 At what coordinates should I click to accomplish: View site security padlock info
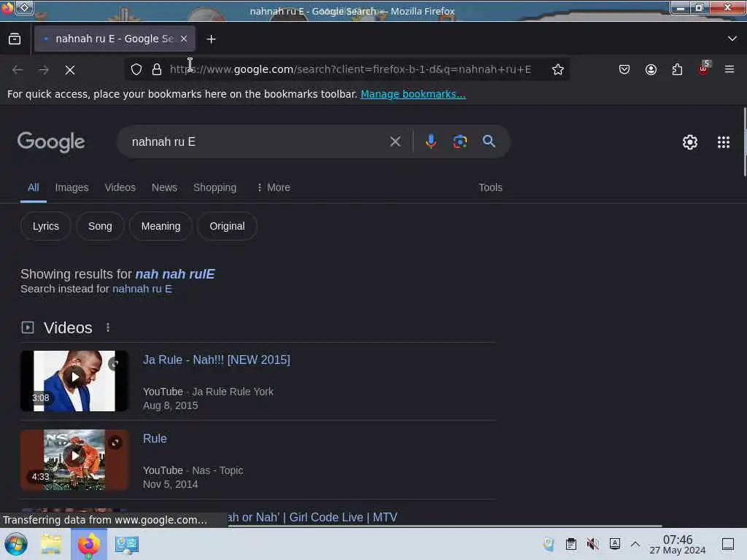tap(157, 69)
